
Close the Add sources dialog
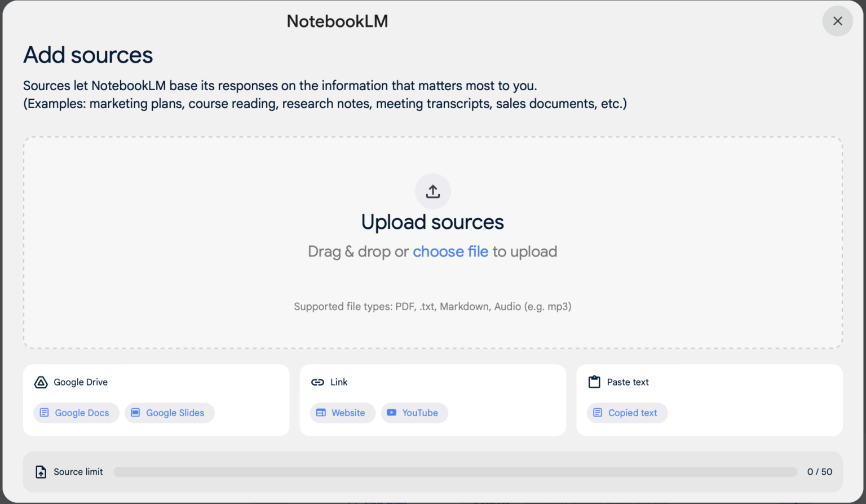pos(837,21)
